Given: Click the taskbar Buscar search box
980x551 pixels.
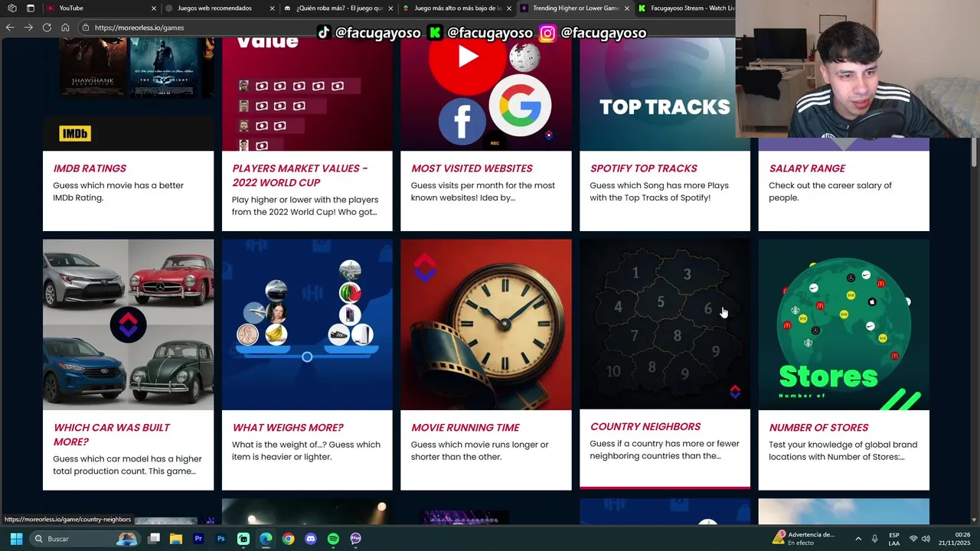Looking at the screenshot, I should (84, 539).
